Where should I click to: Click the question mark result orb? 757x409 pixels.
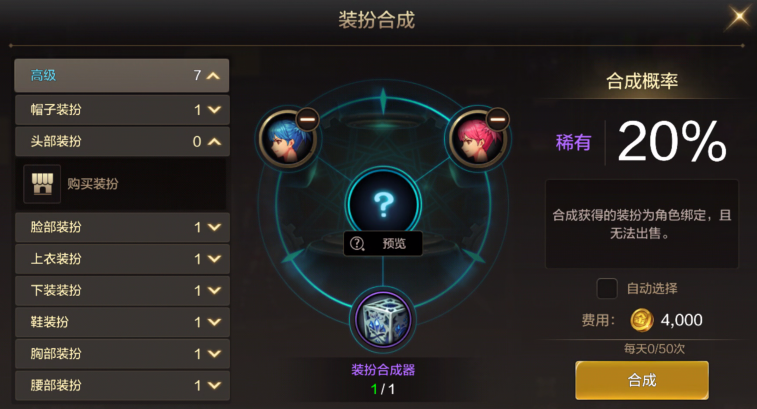383,204
